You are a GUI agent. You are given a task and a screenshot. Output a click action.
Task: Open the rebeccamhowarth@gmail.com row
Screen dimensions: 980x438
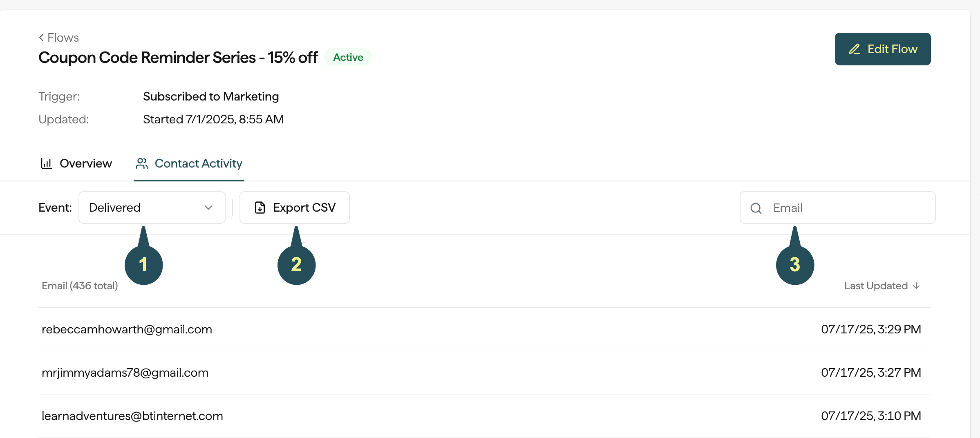[x=485, y=329]
